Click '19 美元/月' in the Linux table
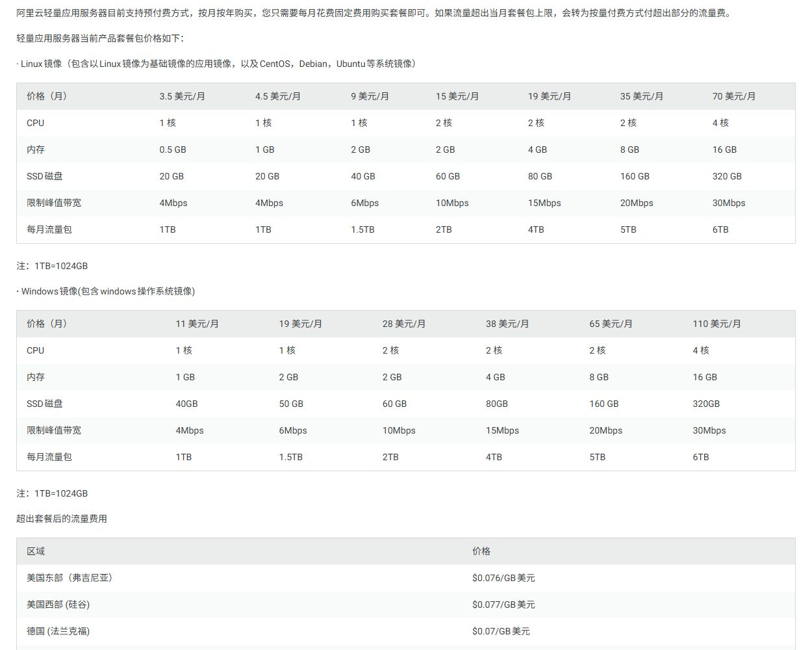This screenshot has width=812, height=650. click(550, 96)
